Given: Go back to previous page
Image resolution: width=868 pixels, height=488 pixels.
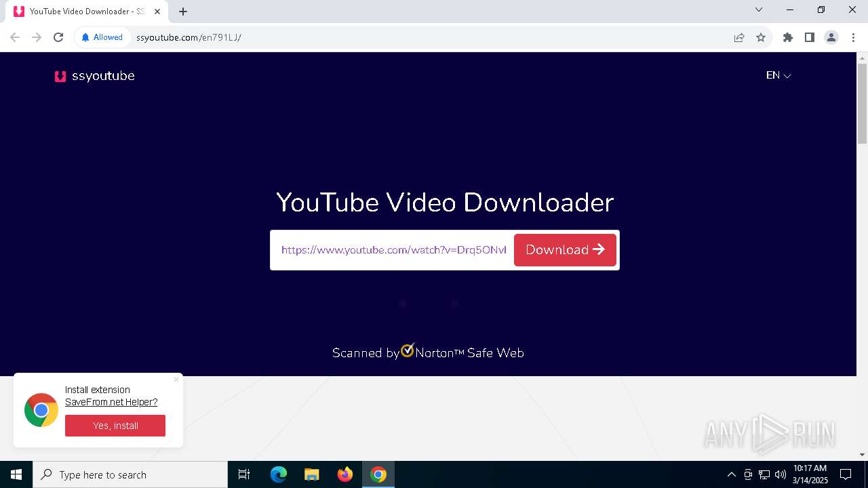Looking at the screenshot, I should click(15, 37).
